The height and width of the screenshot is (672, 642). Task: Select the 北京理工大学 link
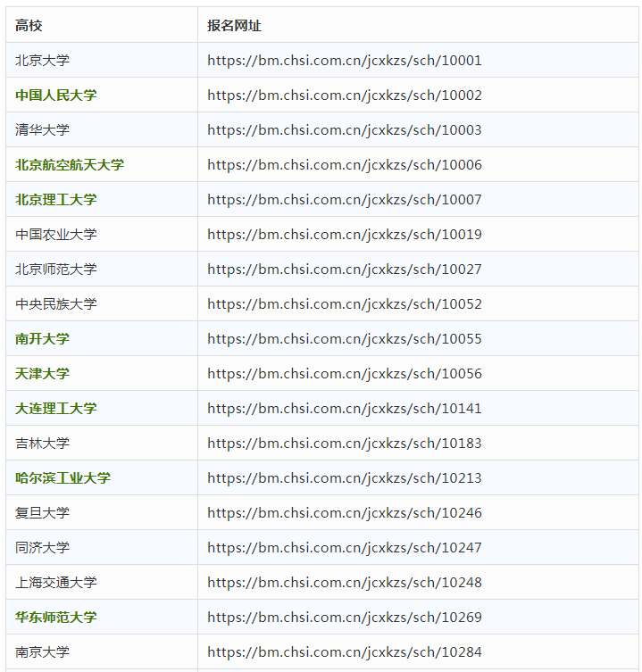tap(56, 200)
